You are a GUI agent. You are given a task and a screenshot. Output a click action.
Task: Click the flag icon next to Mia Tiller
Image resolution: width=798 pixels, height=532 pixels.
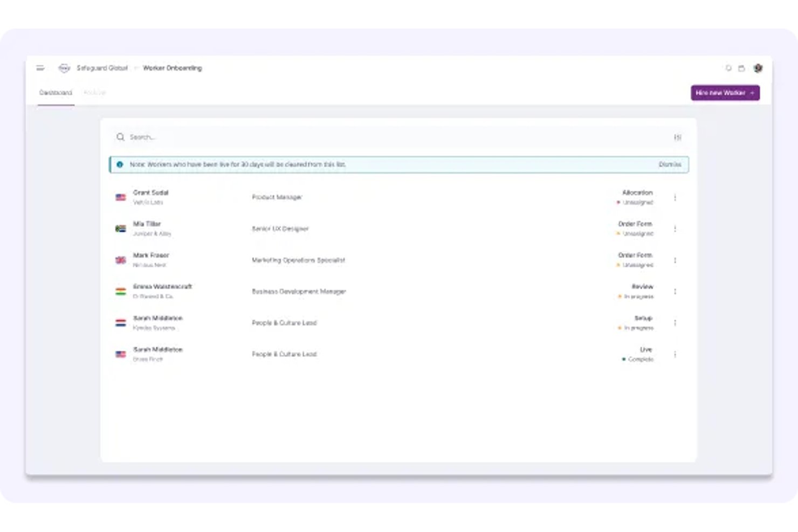coord(121,229)
